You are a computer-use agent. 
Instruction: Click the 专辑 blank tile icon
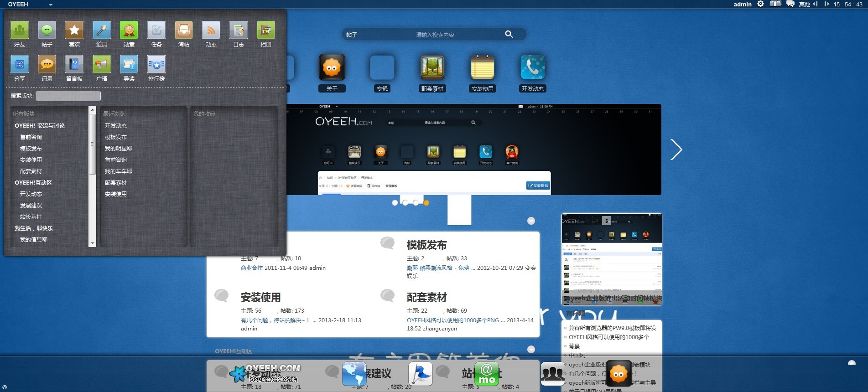pyautogui.click(x=382, y=67)
